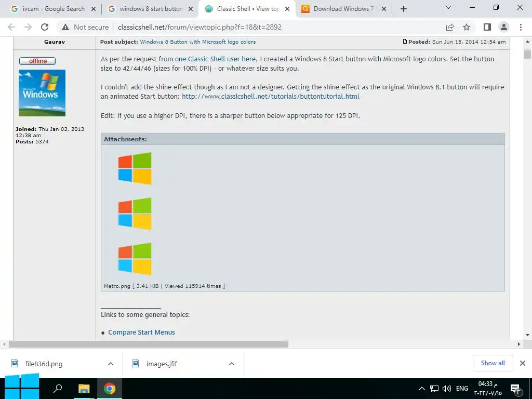Open the browser side panel icon
Viewport: 532px width, 399px height.
point(487,27)
